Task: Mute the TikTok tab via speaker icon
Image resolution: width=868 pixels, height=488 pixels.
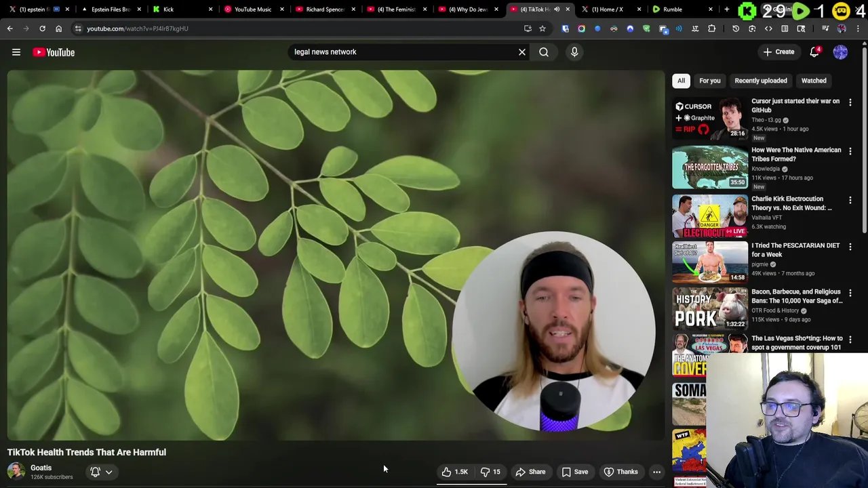Action: point(557,9)
